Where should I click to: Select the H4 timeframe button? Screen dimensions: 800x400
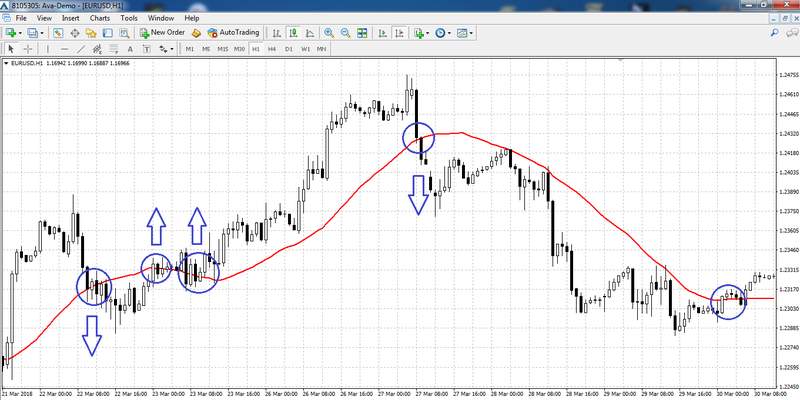(273, 48)
